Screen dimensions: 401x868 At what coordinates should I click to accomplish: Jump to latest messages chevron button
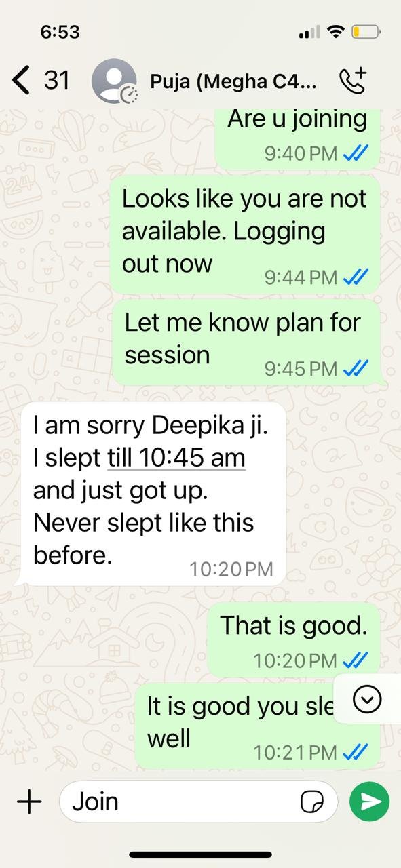coord(368,699)
